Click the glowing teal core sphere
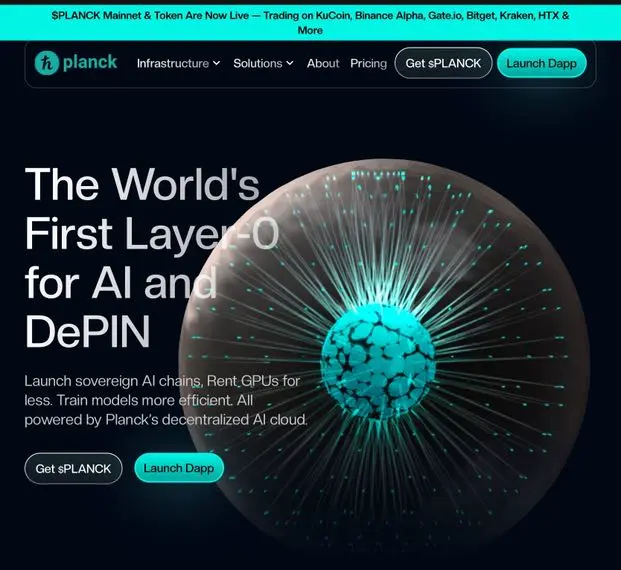 (378, 360)
